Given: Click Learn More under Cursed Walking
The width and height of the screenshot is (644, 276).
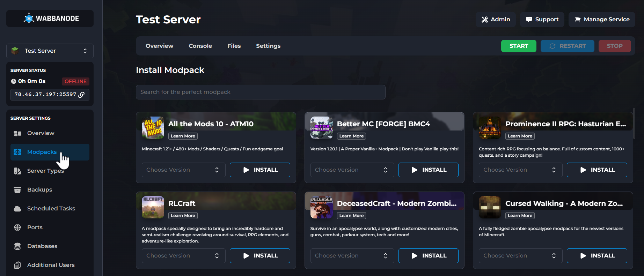Looking at the screenshot, I should pyautogui.click(x=520, y=216).
